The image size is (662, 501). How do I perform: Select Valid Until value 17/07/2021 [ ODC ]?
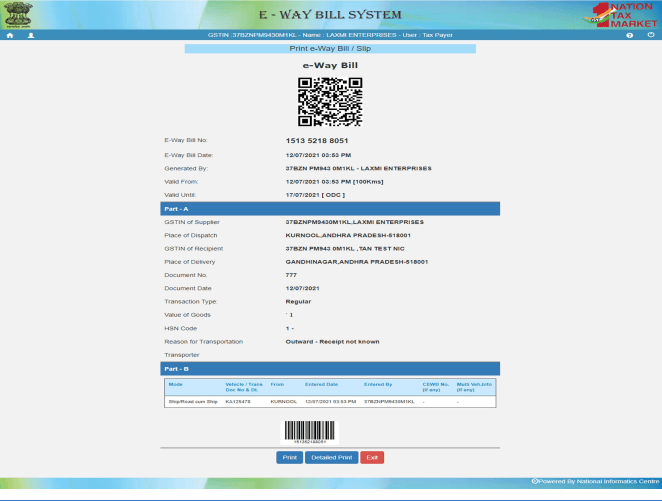tap(315, 195)
